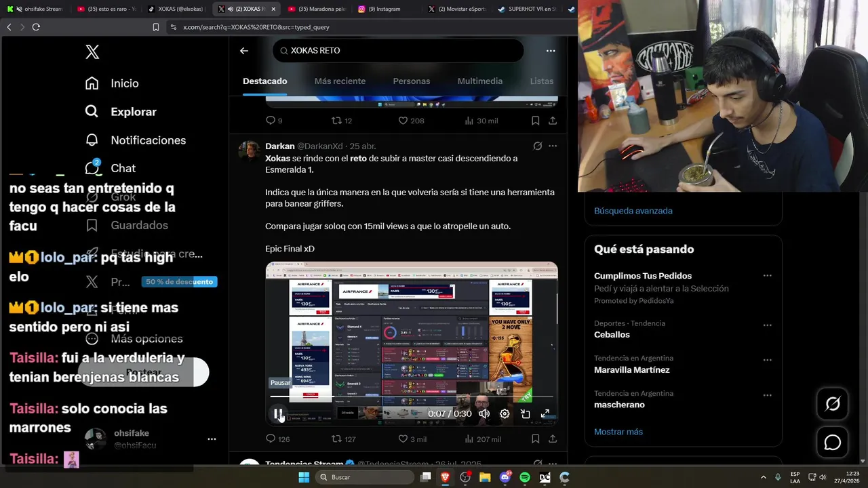868x488 pixels.
Task: Open video settings gear
Action: (x=505, y=413)
